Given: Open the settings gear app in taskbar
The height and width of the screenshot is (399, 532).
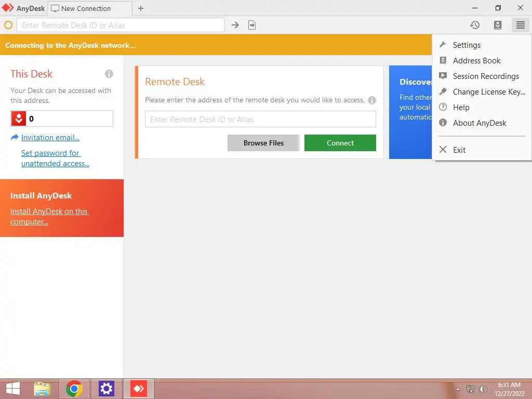Looking at the screenshot, I should (106, 389).
